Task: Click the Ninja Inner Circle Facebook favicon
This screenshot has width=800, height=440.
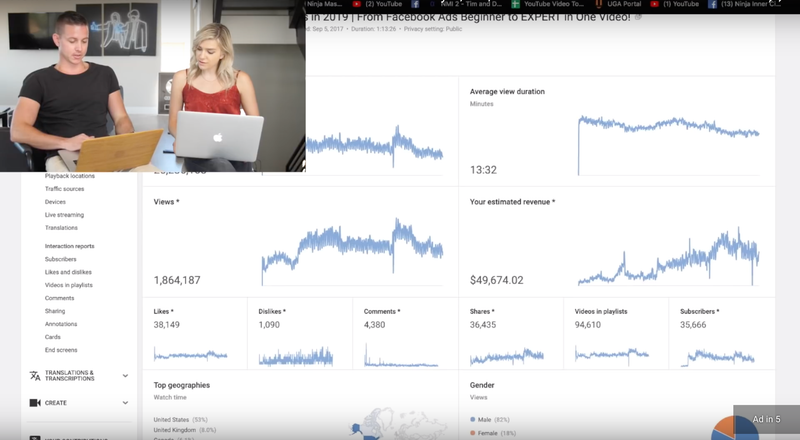Action: point(712,4)
